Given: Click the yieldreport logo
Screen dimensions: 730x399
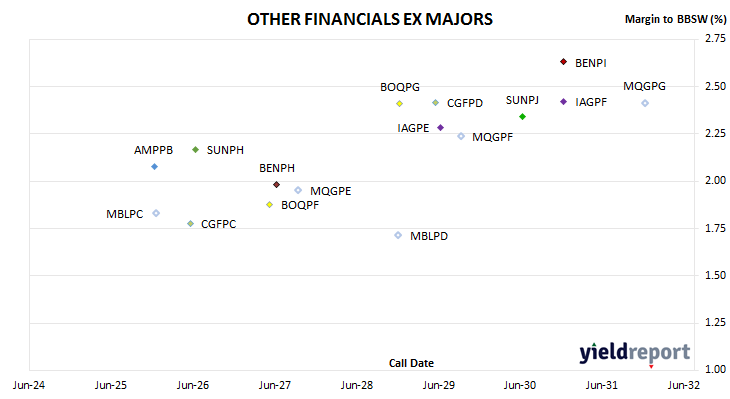Looking at the screenshot, I should (635, 353).
